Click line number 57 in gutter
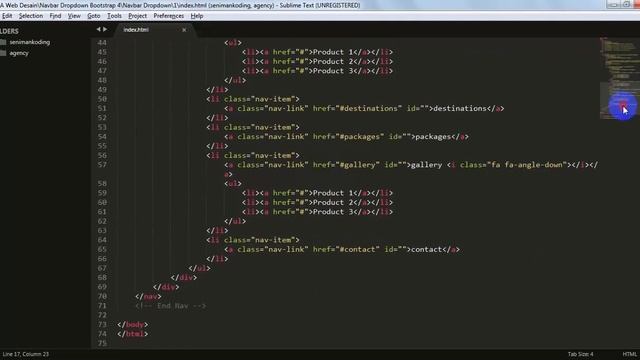640x360 pixels. click(102, 164)
